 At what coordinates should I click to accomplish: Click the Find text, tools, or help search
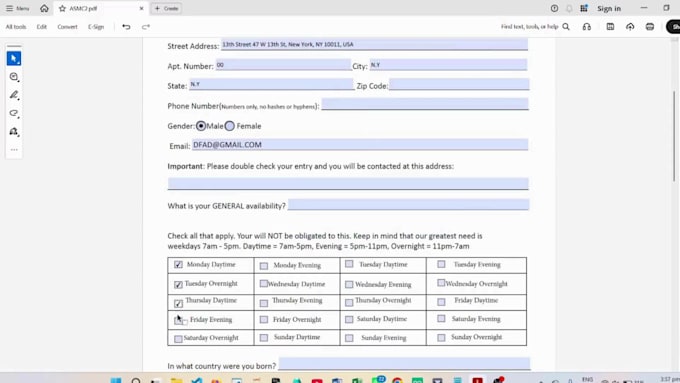coord(535,27)
